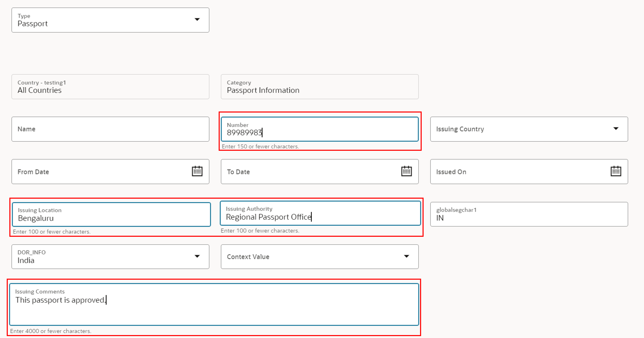Click into the Name input field
This screenshot has width=644, height=338.
(x=110, y=129)
